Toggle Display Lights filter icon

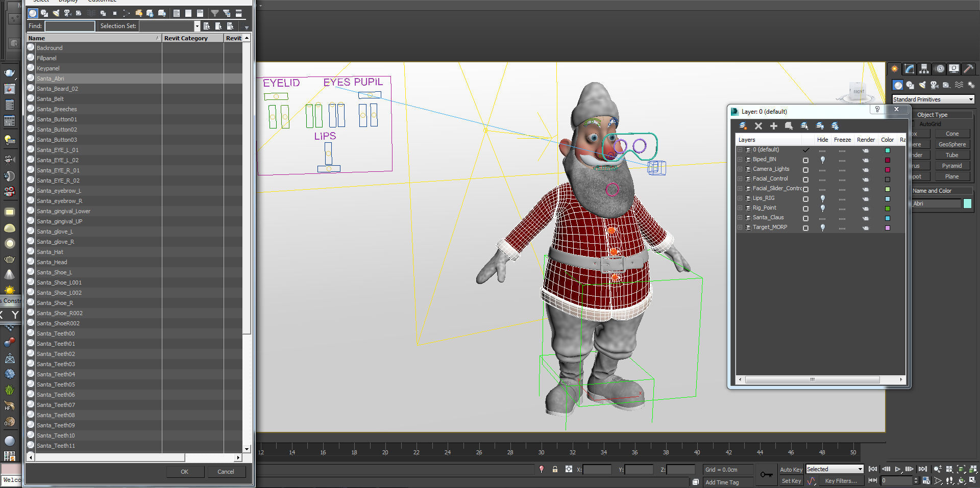[56, 13]
